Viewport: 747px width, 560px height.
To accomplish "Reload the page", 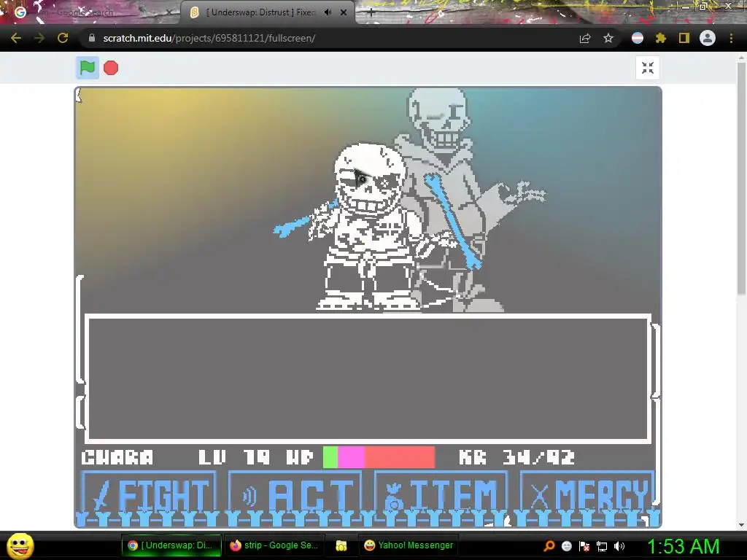I will [63, 38].
